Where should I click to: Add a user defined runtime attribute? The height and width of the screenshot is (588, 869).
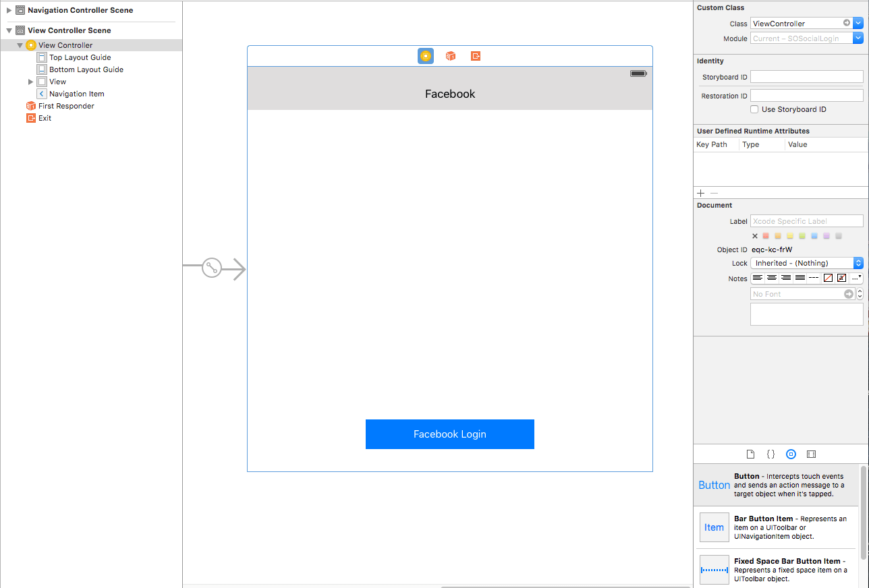(700, 194)
